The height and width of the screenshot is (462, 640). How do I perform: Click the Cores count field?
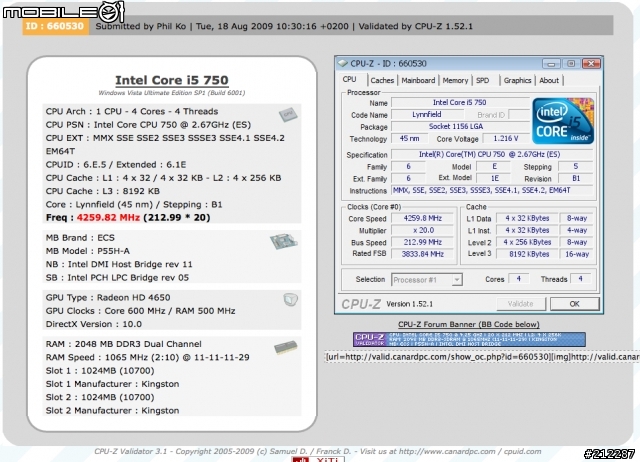(519, 279)
